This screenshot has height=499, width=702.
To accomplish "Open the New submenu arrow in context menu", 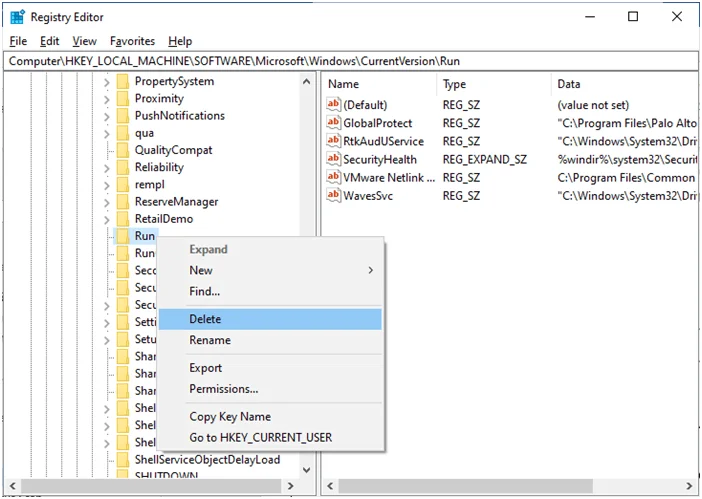I will point(371,270).
